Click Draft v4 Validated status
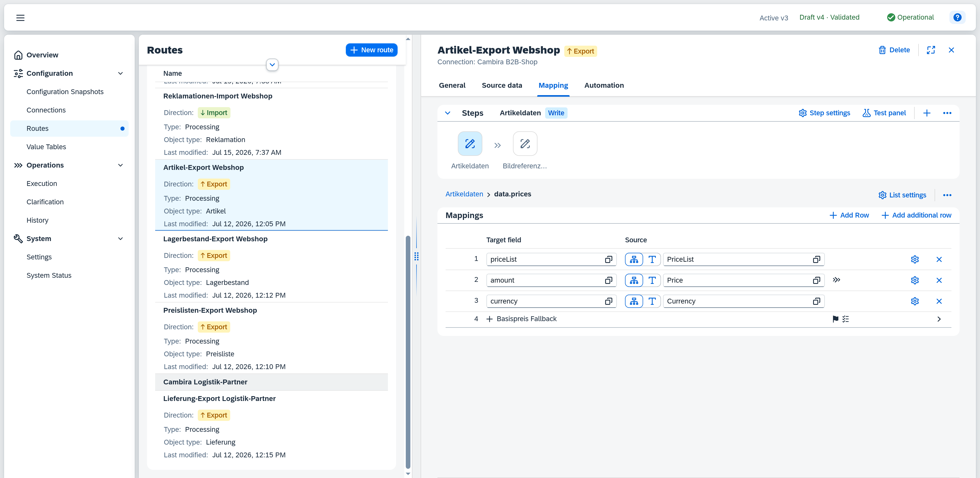 point(829,18)
